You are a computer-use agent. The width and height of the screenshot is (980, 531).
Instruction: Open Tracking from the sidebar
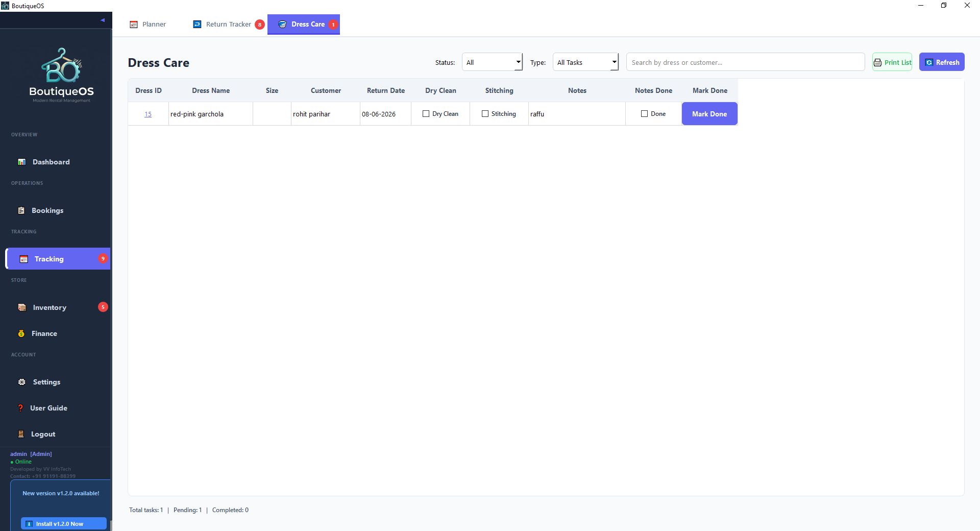click(58, 259)
